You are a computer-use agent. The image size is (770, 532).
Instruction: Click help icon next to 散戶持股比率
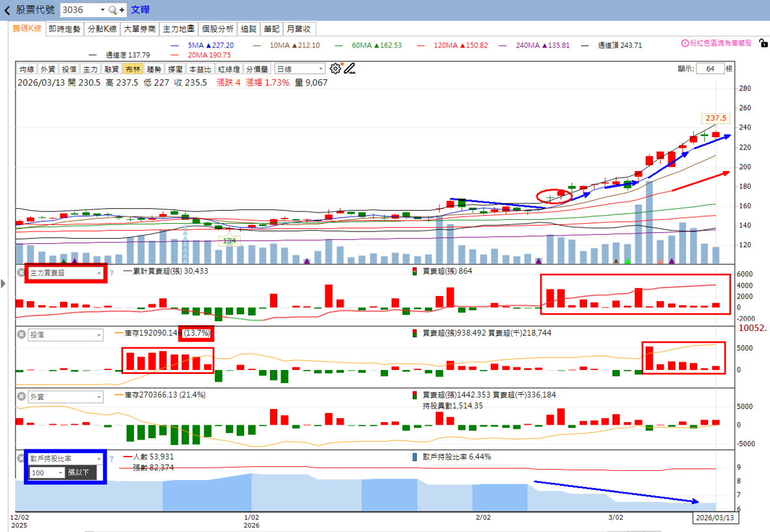coord(111,459)
